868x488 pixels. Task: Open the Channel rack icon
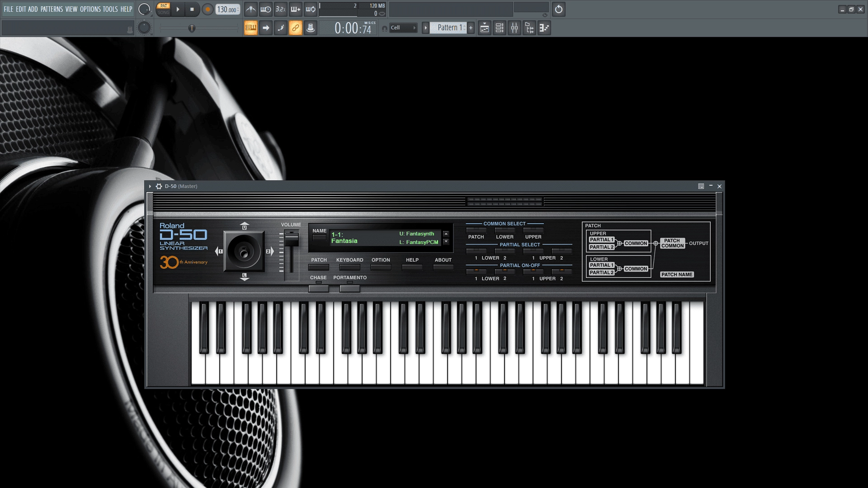point(500,28)
